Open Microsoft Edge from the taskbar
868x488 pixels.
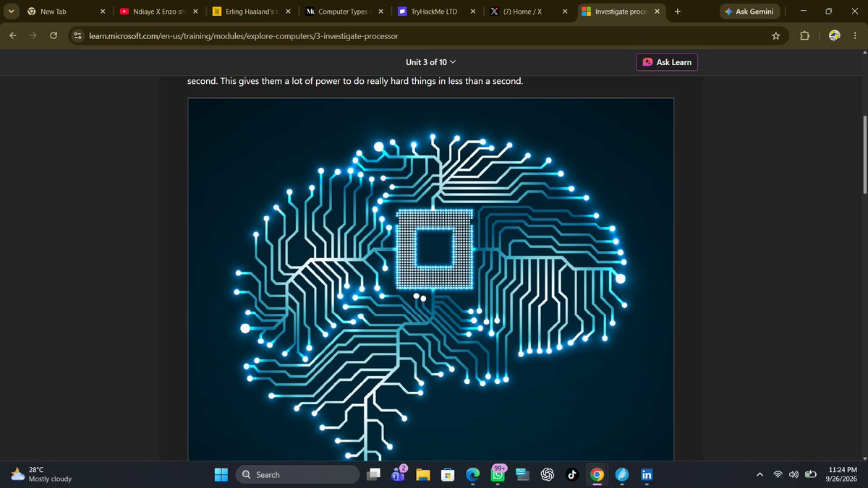coord(472,474)
